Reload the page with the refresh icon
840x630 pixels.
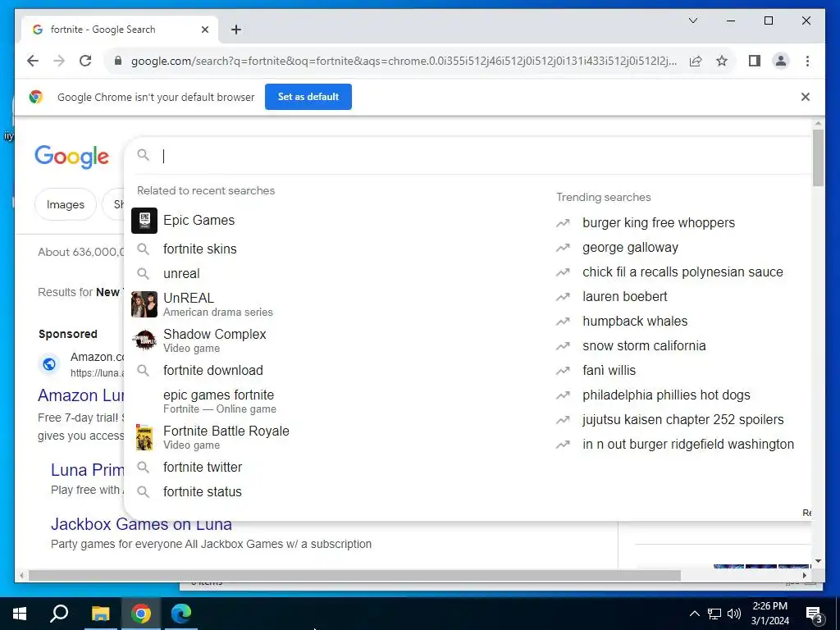coord(85,61)
